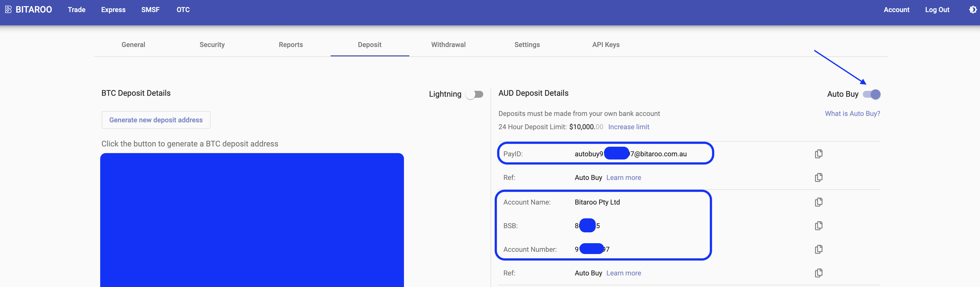Switch to the General tab
Image resolution: width=980 pixels, height=287 pixels.
[133, 45]
